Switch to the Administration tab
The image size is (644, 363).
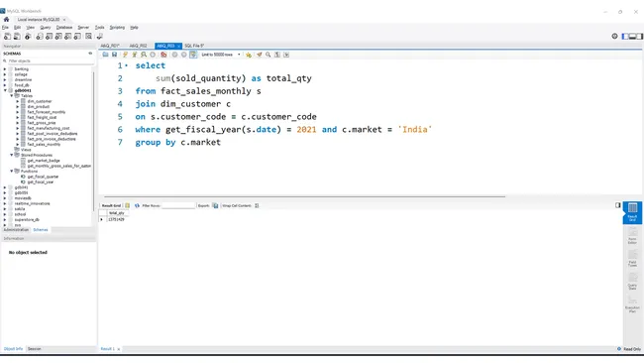(16, 230)
